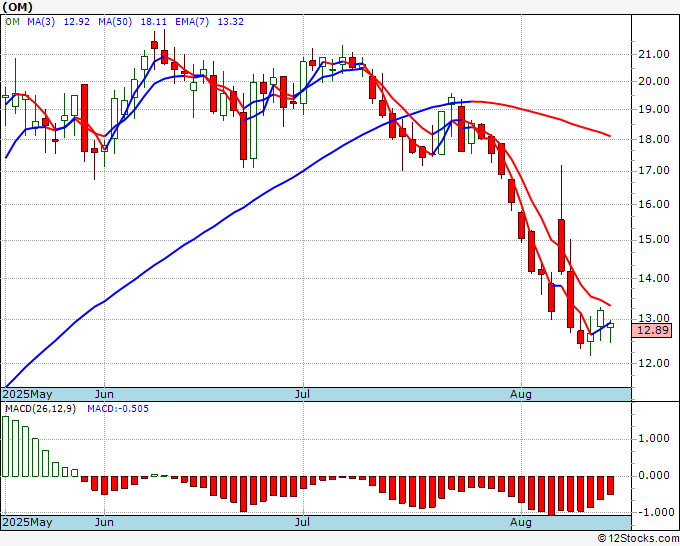680x546 pixels.
Task: Click the 16.00 price axis label
Action: pyautogui.click(x=654, y=204)
